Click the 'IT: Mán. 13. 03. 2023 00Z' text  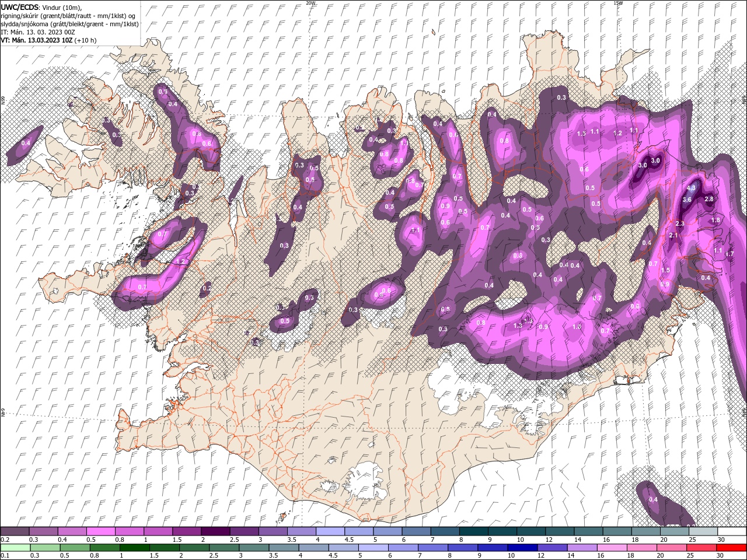(37, 32)
